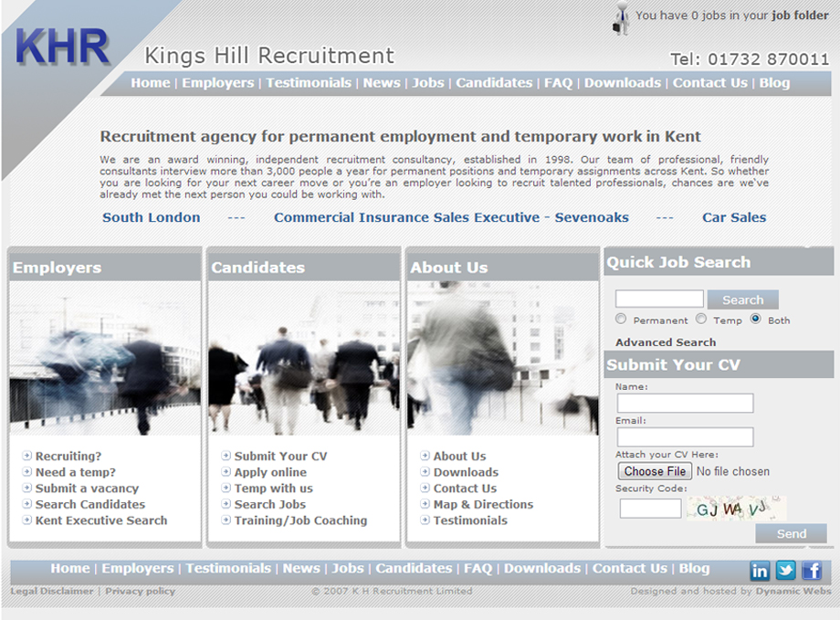Open the Twitter bird icon in footer
Screen dimensions: 840x620
click(x=785, y=570)
